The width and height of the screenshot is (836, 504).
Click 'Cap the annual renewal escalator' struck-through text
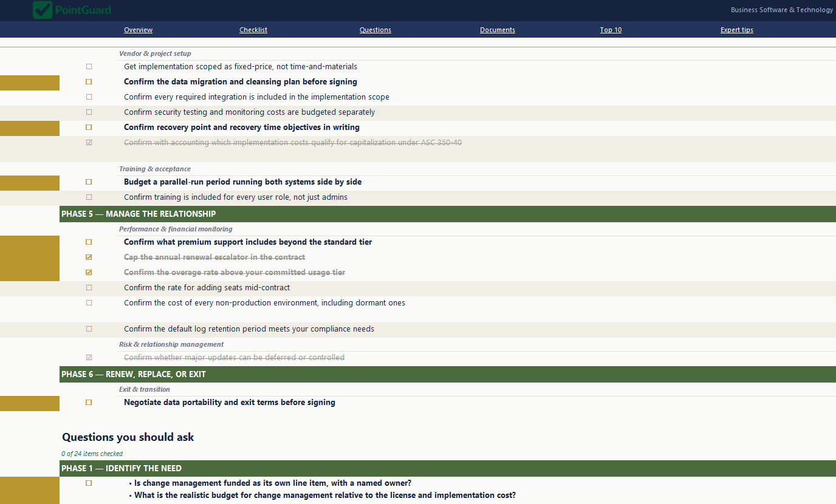click(x=214, y=257)
